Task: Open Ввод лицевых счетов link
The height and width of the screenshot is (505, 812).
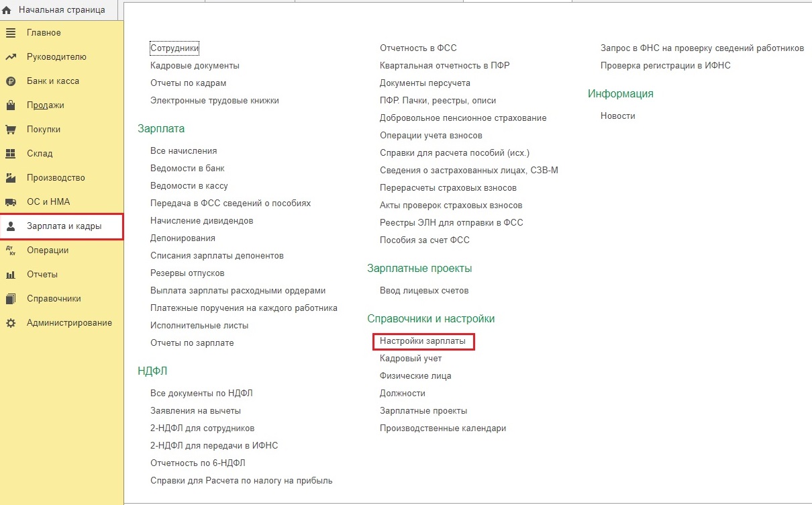Action: 424,291
